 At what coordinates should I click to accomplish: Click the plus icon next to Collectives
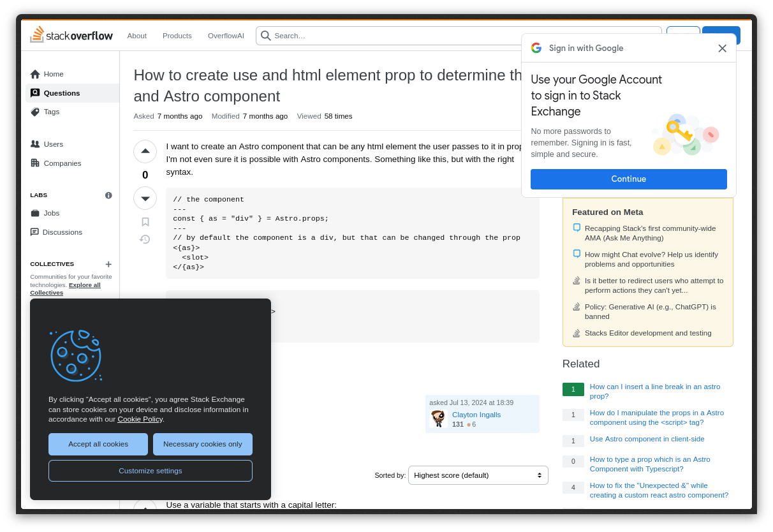click(108, 264)
